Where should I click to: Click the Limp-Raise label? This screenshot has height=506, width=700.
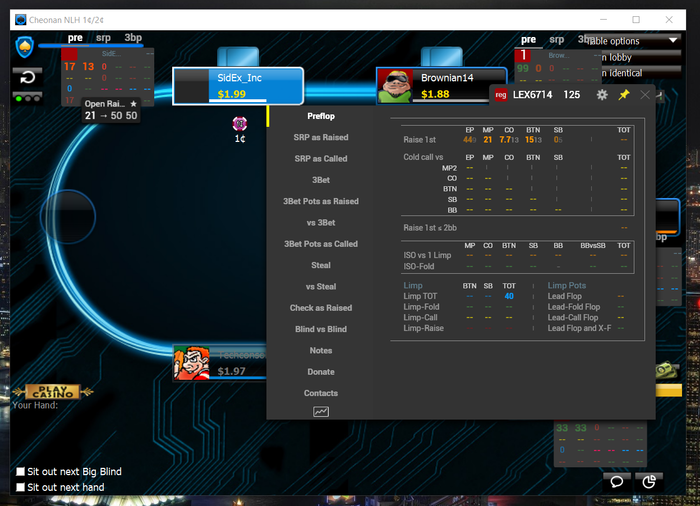(x=423, y=328)
